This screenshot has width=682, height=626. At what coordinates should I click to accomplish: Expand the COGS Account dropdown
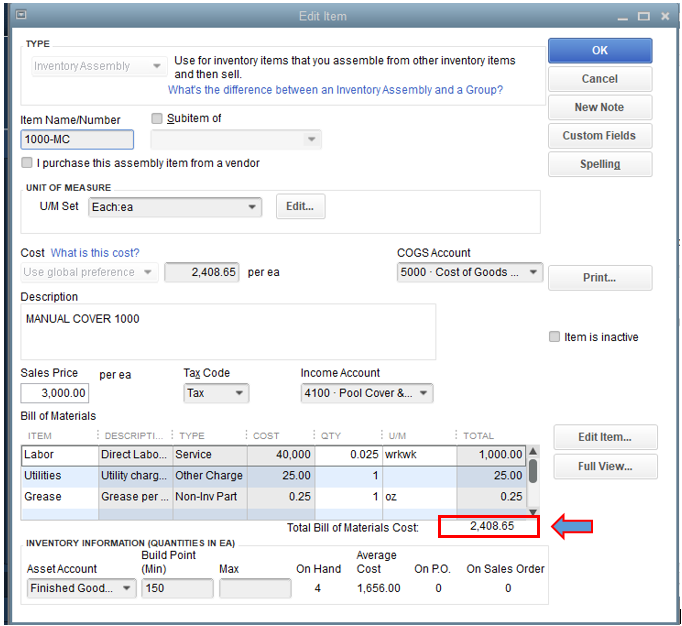[x=533, y=272]
